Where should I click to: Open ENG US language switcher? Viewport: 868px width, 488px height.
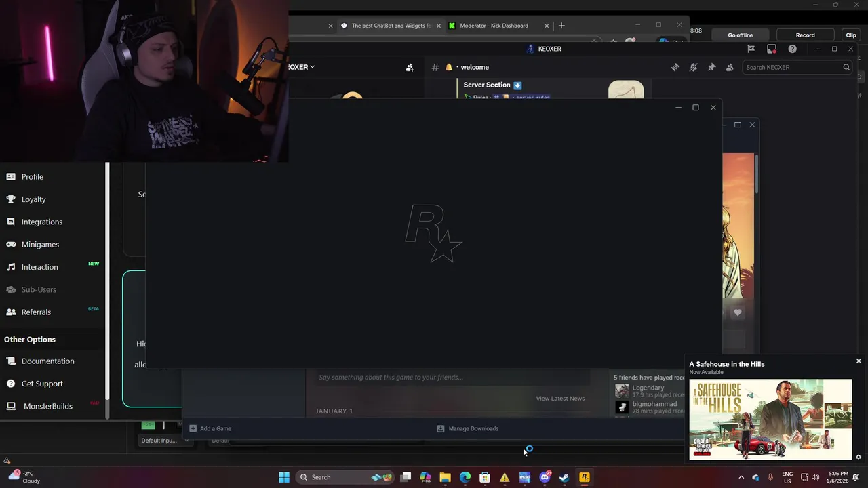[x=787, y=477]
